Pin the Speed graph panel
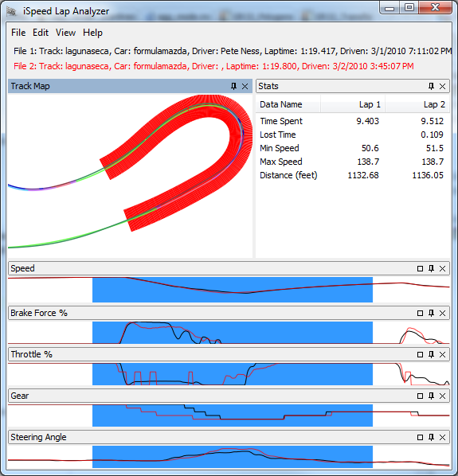This screenshot has width=458, height=476. tap(431, 269)
